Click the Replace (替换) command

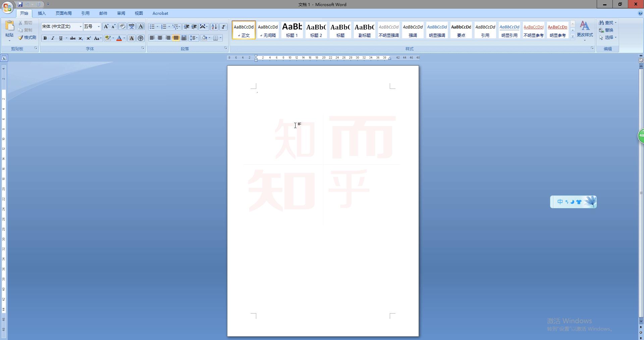click(x=608, y=30)
